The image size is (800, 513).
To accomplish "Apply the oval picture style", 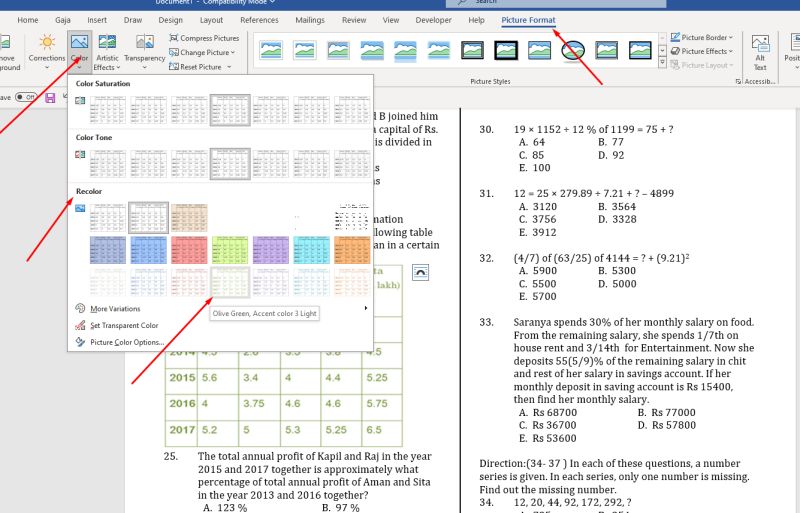I will pos(573,50).
